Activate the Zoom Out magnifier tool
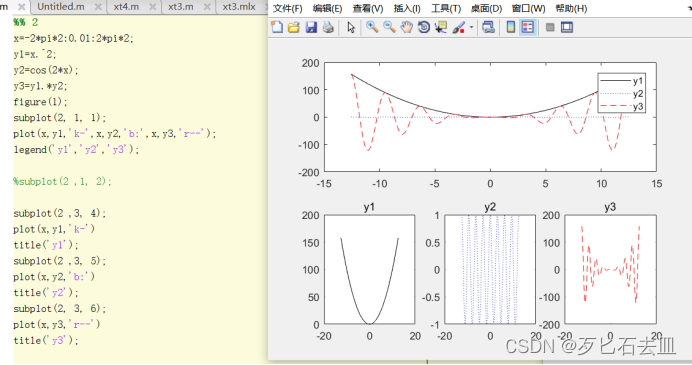 point(389,27)
